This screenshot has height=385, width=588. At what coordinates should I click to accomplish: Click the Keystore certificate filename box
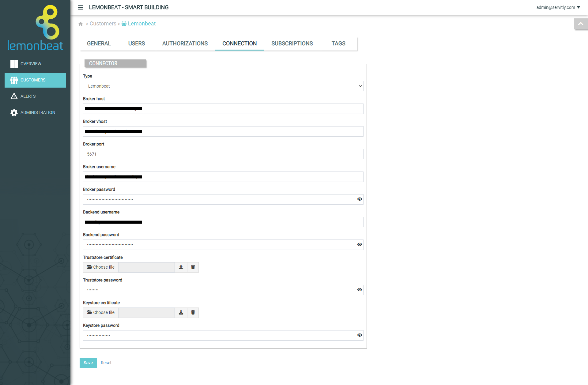147,313
